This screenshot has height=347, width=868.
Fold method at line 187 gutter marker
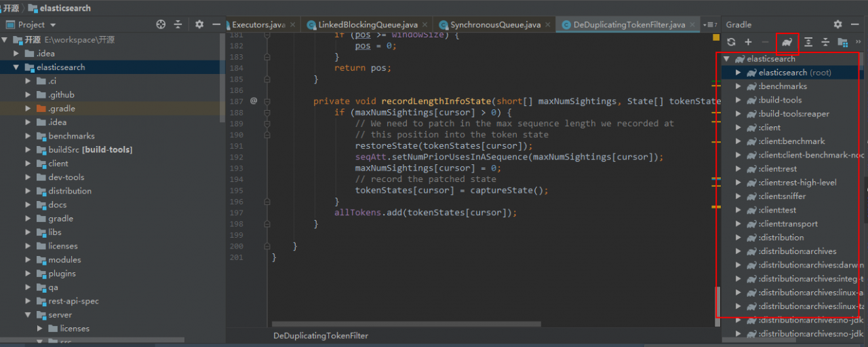267,101
